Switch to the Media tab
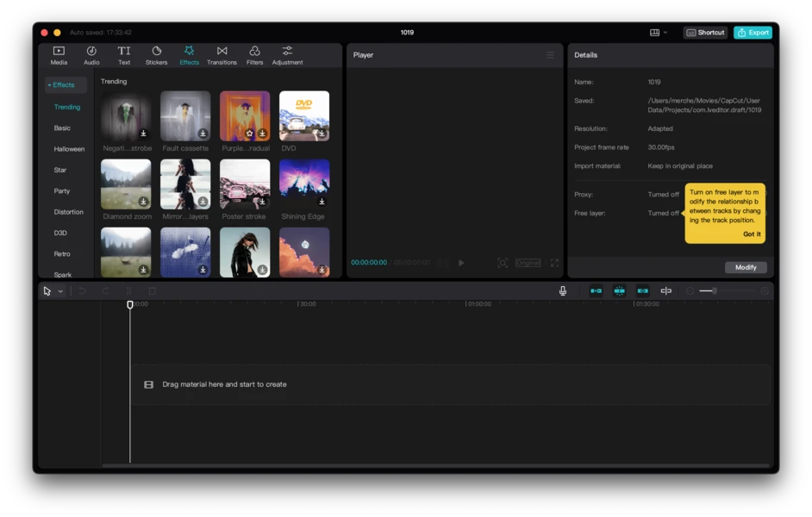 pos(59,57)
